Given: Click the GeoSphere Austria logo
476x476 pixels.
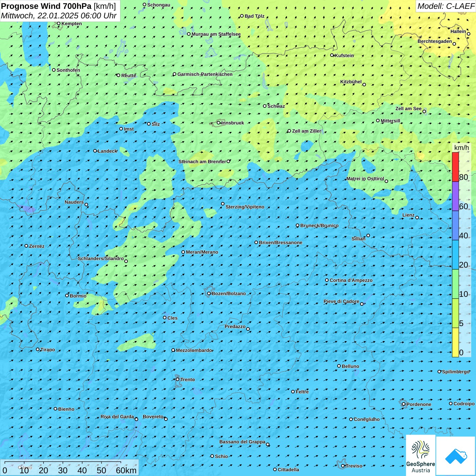Looking at the screenshot, I should point(421,455).
